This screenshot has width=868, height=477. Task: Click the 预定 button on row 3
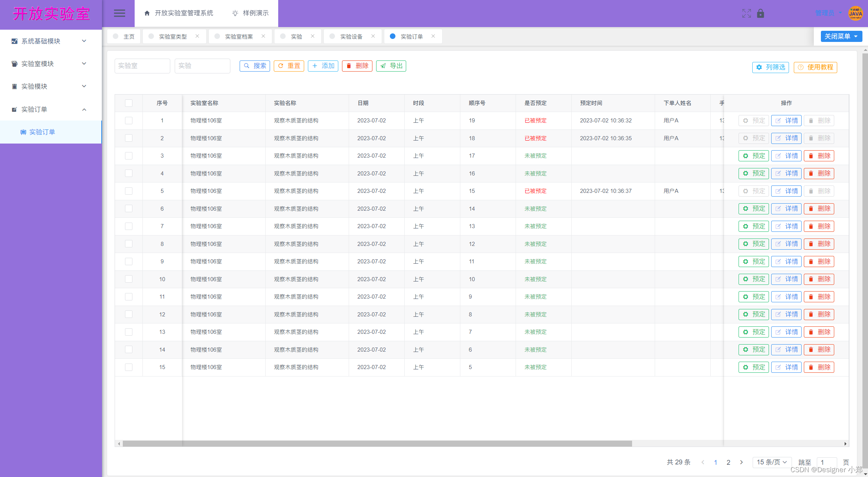(754, 156)
